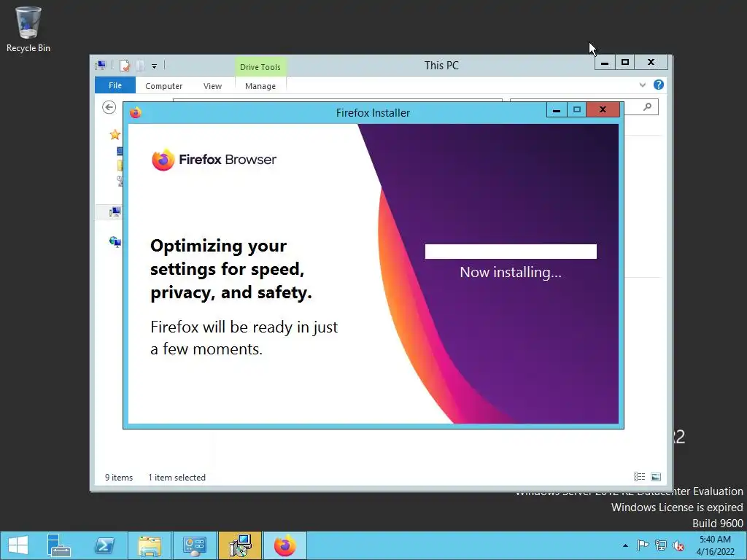Open File Explorer taskbar icon
This screenshot has width=747, height=560.
pyautogui.click(x=150, y=545)
